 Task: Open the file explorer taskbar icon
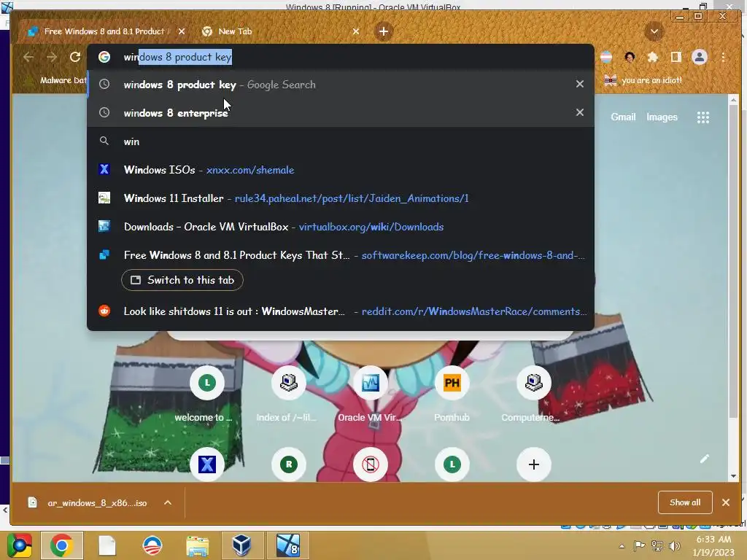[197, 545]
